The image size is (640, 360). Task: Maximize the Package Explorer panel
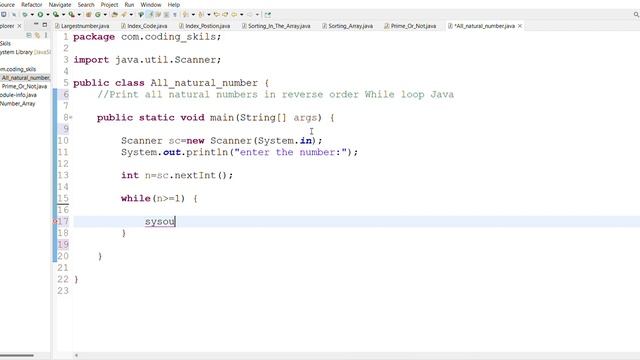click(45, 25)
